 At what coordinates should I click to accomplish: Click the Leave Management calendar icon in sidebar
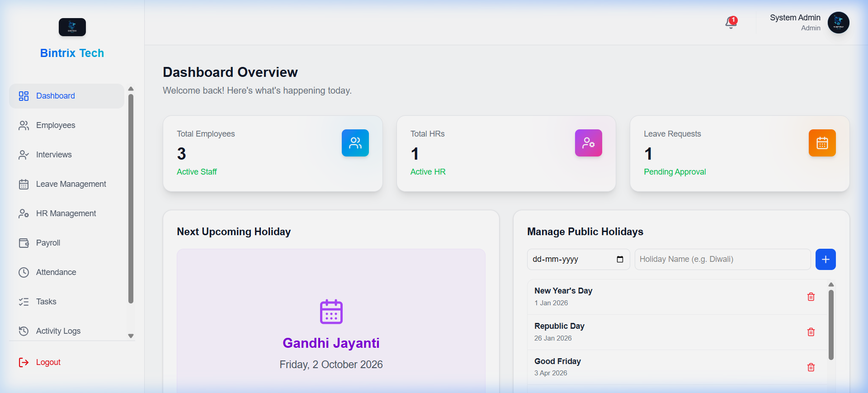click(24, 184)
